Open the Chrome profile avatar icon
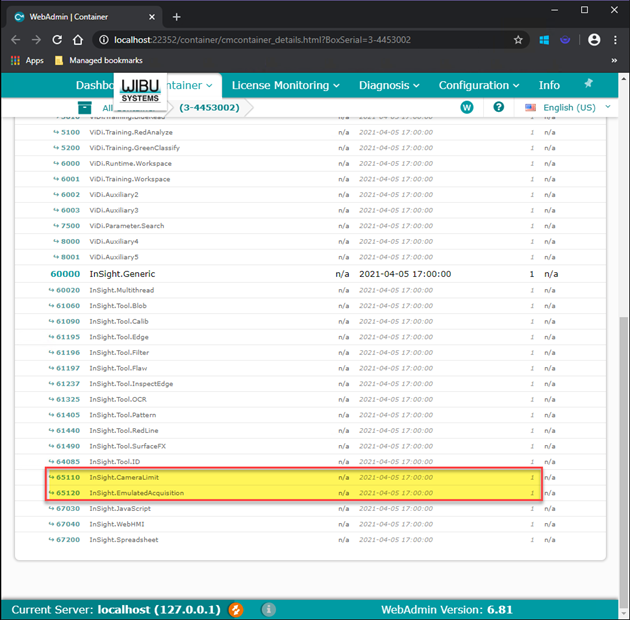Viewport: 630px width, 620px height. (x=594, y=40)
